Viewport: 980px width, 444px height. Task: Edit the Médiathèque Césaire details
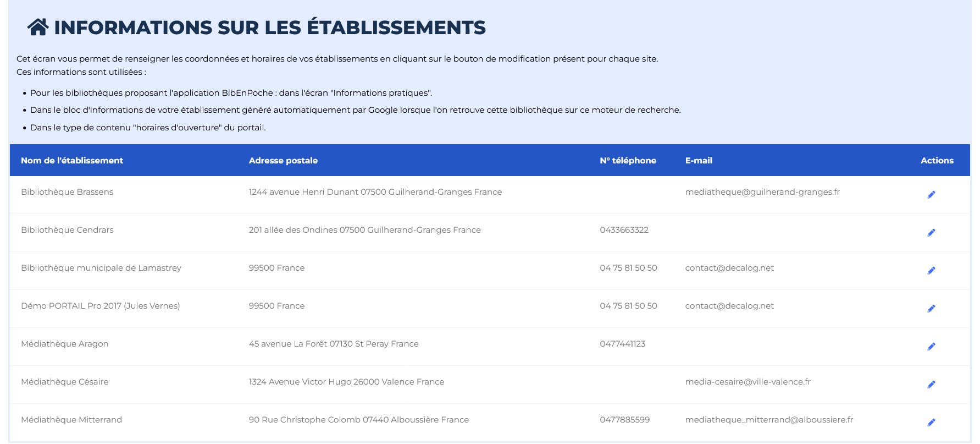[x=931, y=385]
